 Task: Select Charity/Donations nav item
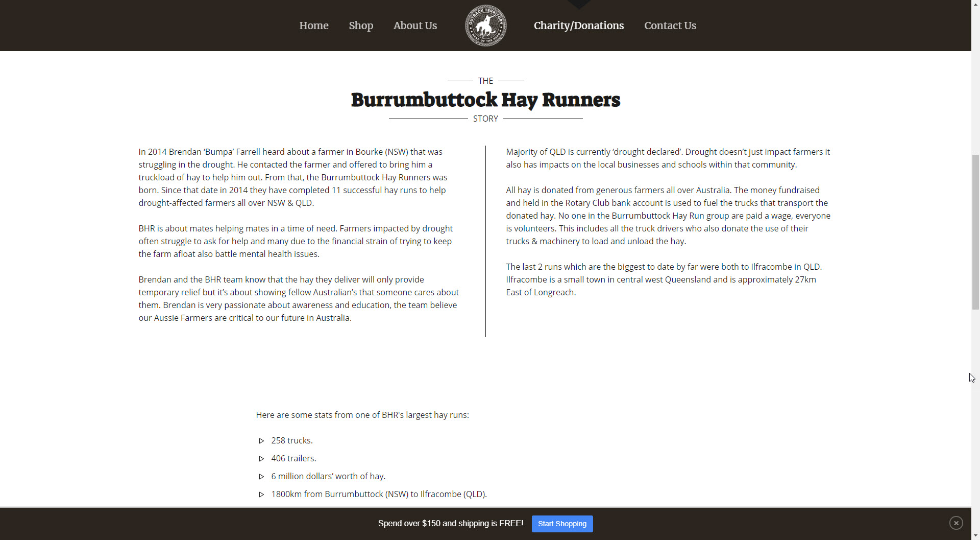[x=579, y=26]
